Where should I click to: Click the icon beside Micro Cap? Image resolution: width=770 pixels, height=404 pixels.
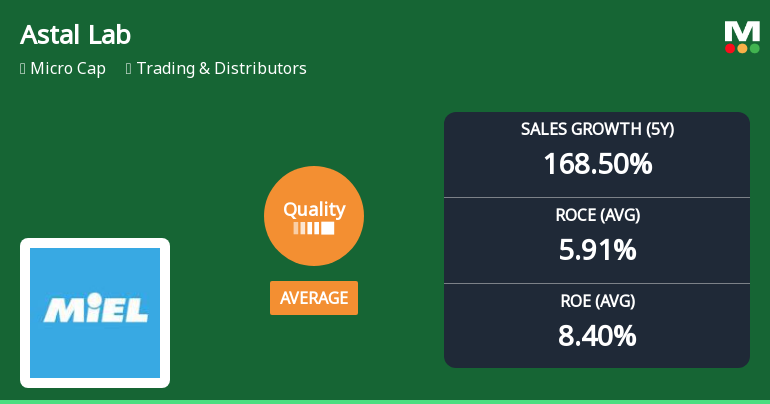[23, 69]
